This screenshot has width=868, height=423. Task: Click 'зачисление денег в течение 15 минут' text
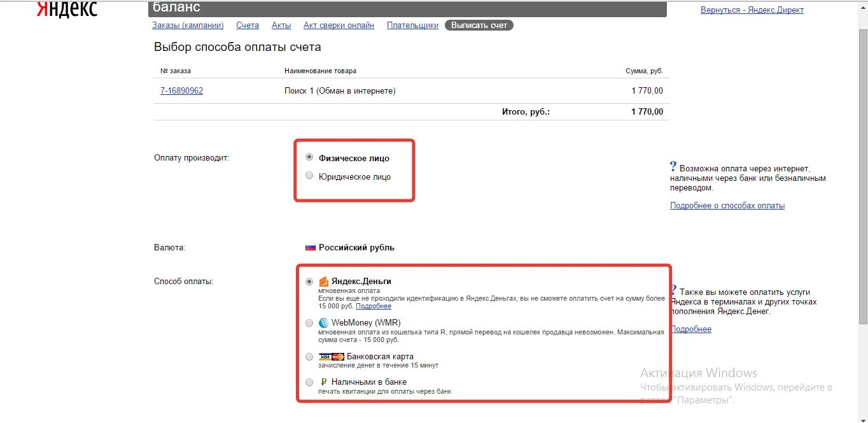(379, 366)
